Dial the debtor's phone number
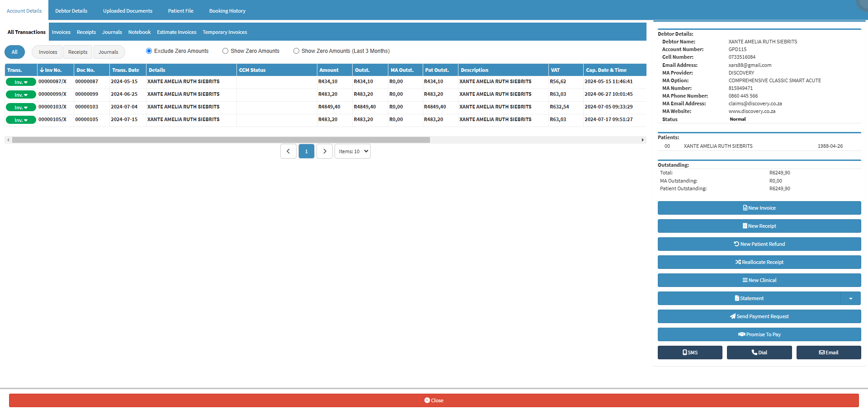Screen dimensions: 868x409 pos(759,353)
